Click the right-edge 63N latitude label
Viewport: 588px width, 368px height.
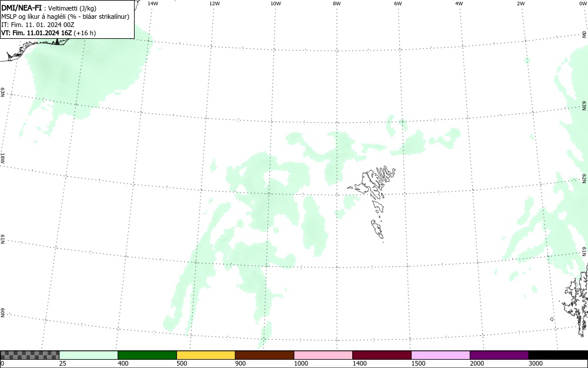(x=584, y=105)
